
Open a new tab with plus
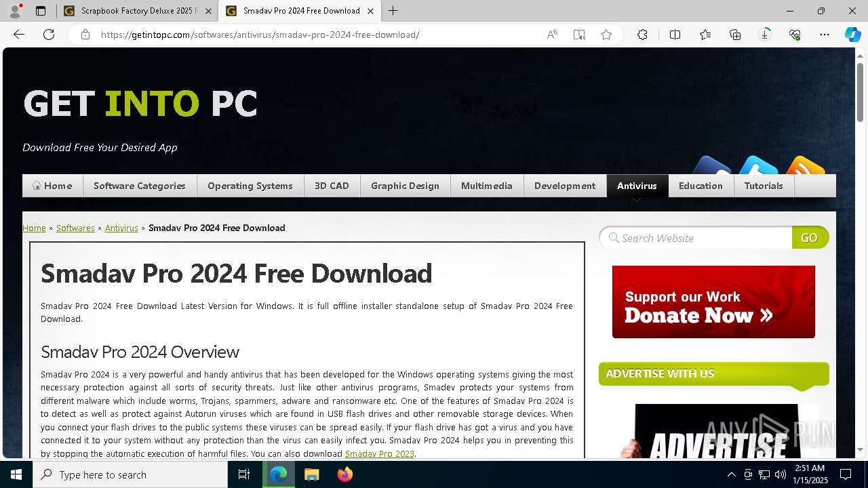coord(393,11)
